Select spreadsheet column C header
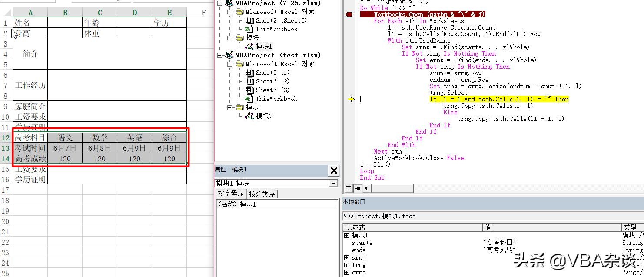Screen dimensions: 644x277 (100, 13)
